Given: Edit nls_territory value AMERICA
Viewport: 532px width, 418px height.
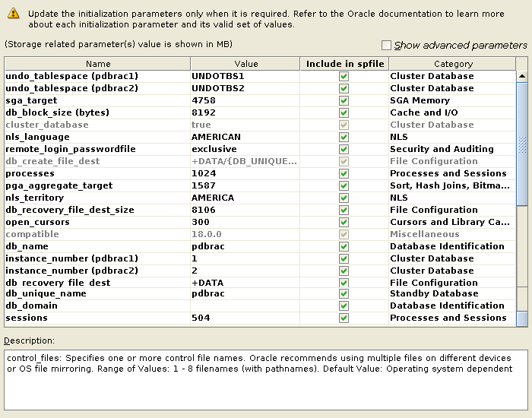Looking at the screenshot, I should tap(245, 198).
